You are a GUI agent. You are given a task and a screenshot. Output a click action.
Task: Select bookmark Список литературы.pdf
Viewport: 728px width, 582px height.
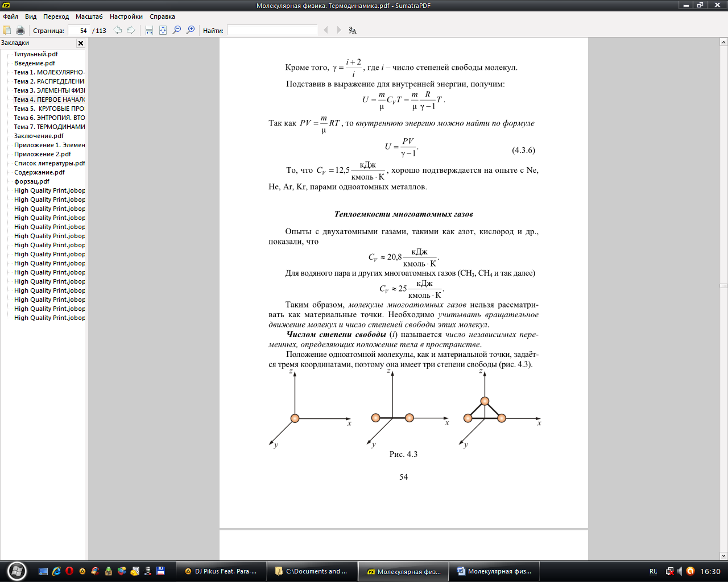pyautogui.click(x=49, y=163)
